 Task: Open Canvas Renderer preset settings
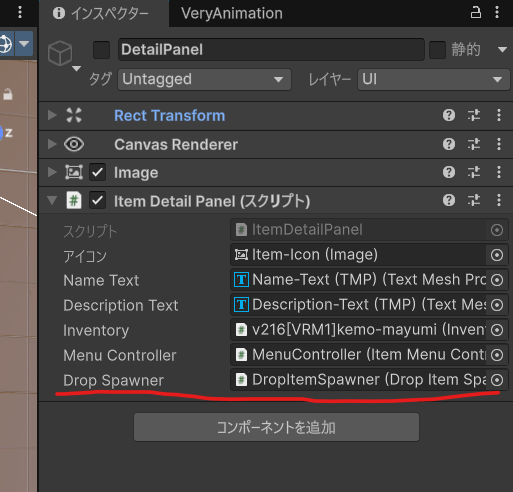coord(474,144)
